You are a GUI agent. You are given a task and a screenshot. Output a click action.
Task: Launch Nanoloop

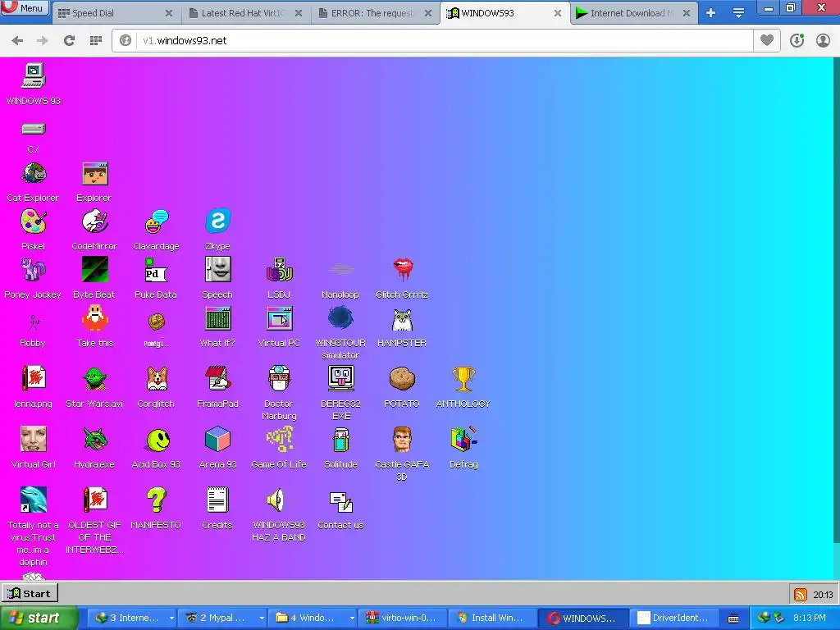[x=340, y=269]
